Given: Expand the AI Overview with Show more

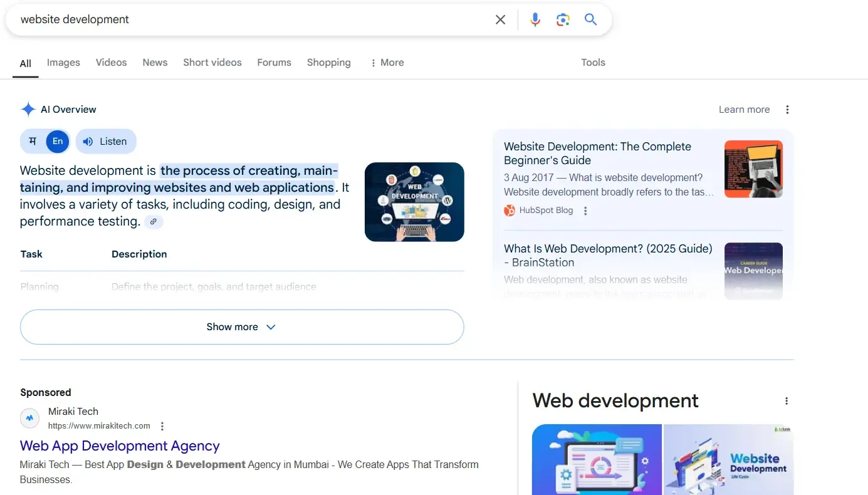Looking at the screenshot, I should [241, 326].
